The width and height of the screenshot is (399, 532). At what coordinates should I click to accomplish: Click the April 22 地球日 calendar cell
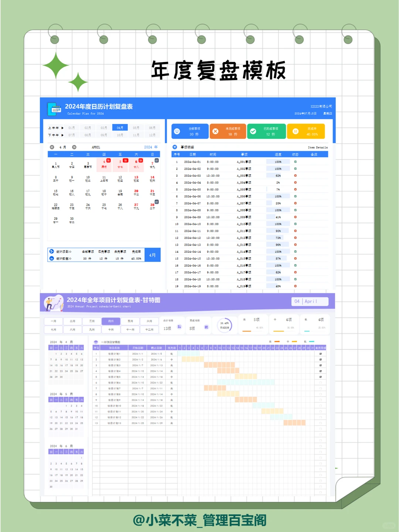click(56, 206)
